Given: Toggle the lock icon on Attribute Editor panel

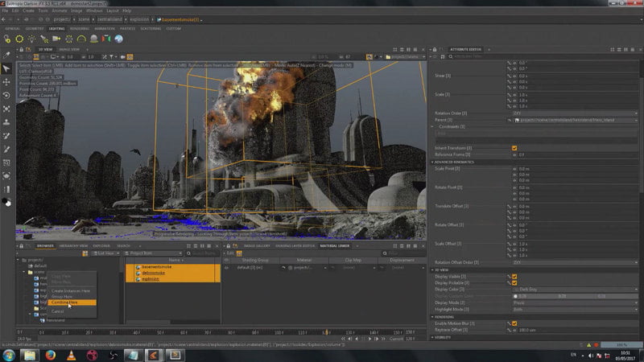Looking at the screenshot, I should (x=435, y=50).
